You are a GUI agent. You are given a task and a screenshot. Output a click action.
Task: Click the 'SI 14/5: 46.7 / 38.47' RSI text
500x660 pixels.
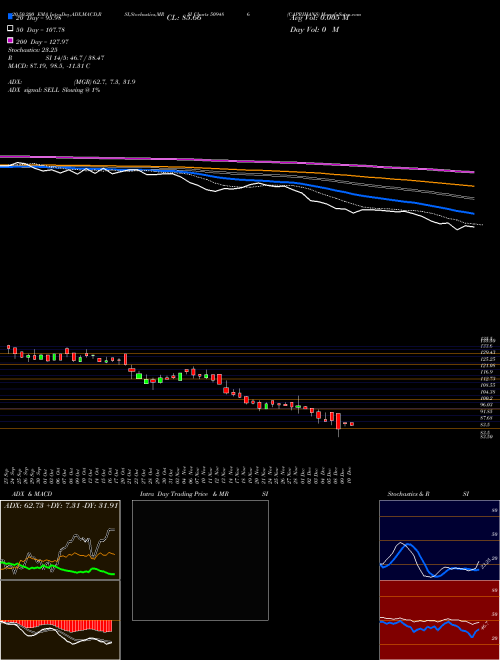75,58
